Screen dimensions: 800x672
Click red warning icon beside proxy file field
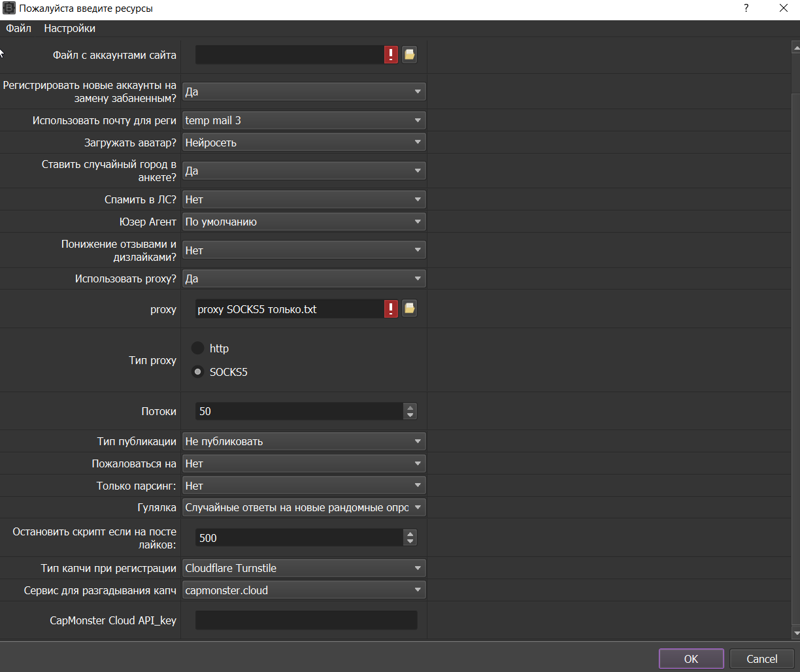click(391, 309)
